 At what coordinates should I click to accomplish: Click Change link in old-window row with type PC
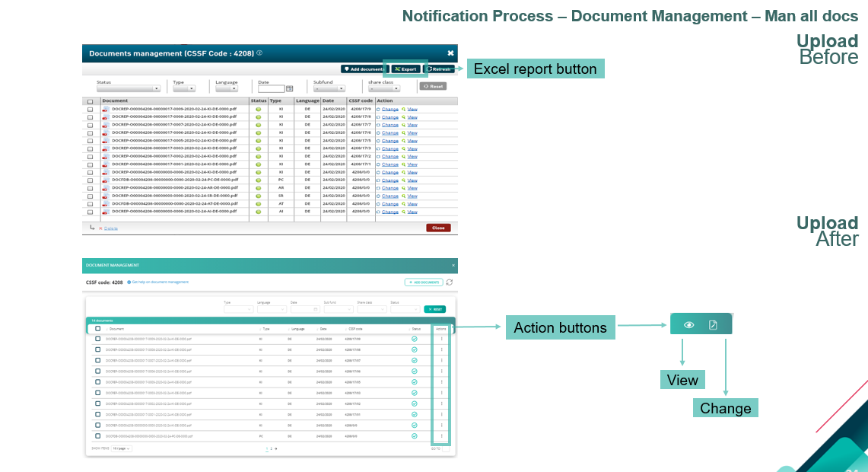point(389,180)
